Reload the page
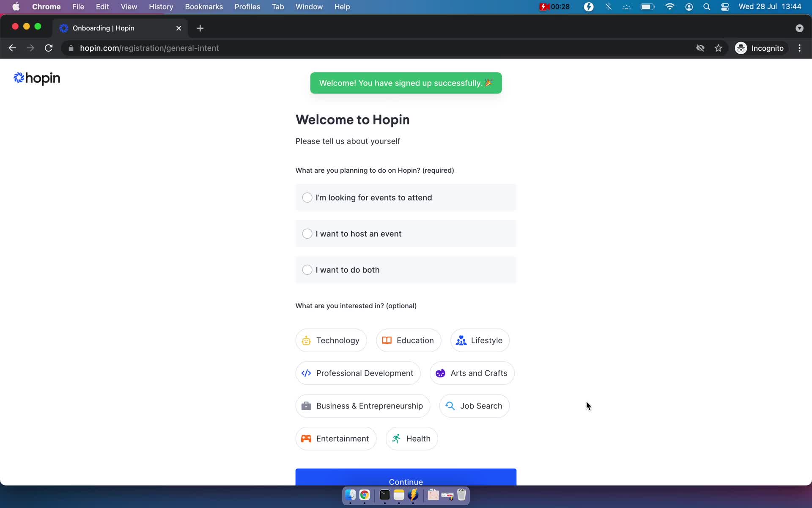This screenshot has width=812, height=508. coord(49,48)
